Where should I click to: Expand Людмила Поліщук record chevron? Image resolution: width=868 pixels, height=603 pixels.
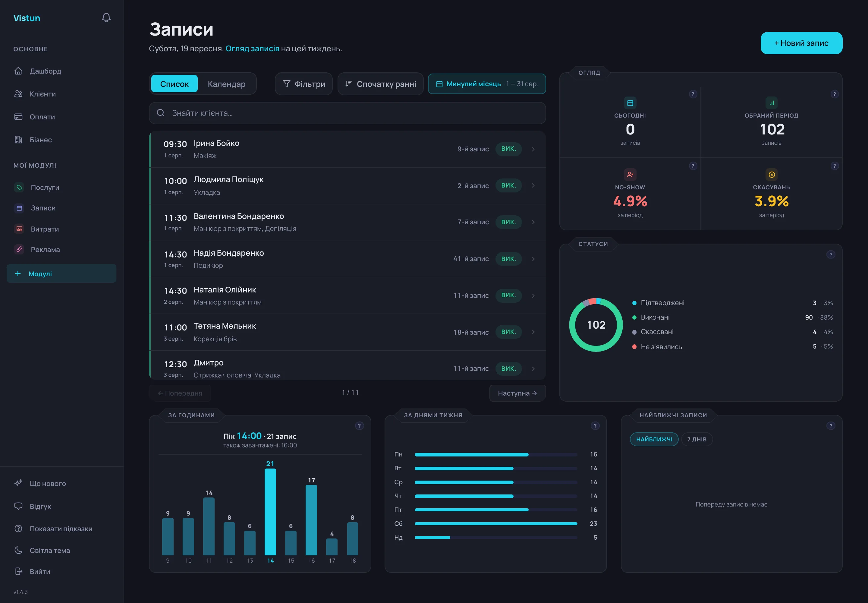click(533, 185)
